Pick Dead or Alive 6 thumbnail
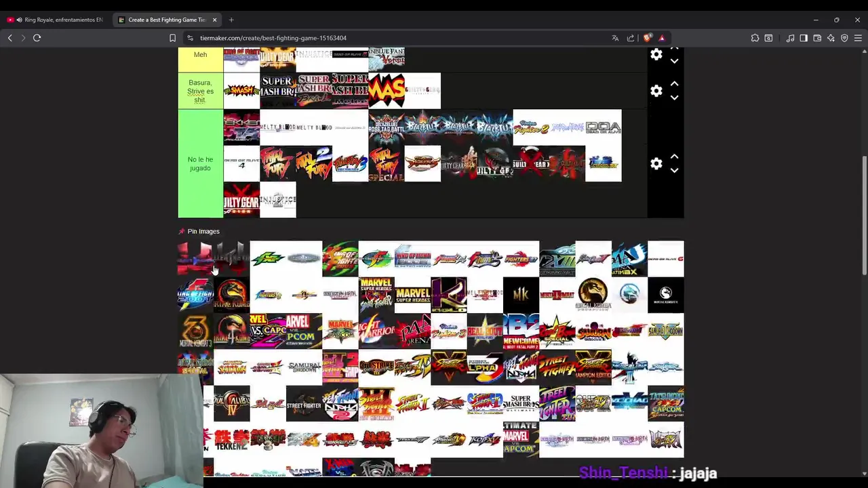The height and width of the screenshot is (488, 868). [x=666, y=259]
